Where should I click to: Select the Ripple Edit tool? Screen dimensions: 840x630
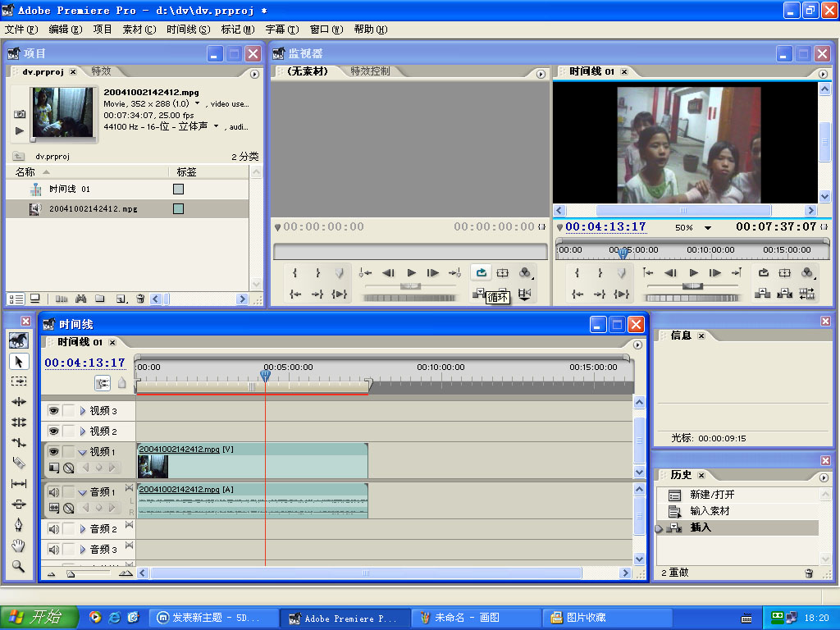[19, 402]
